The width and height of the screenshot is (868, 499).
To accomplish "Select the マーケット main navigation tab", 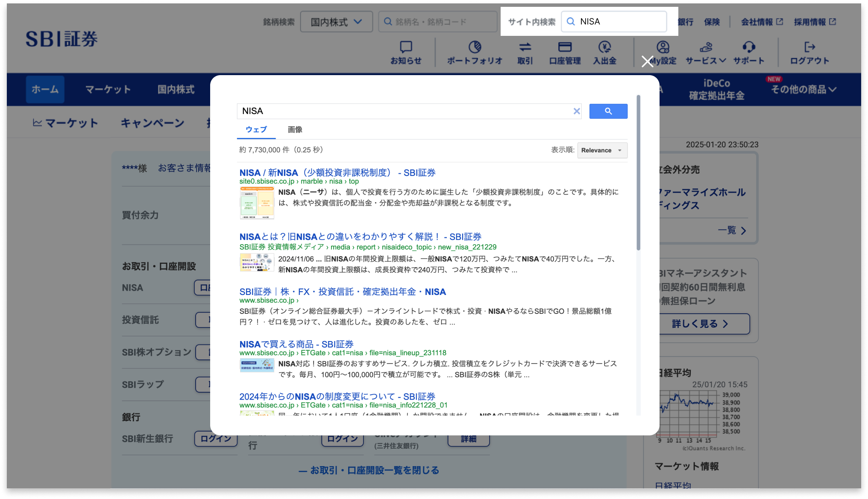I will (x=108, y=89).
